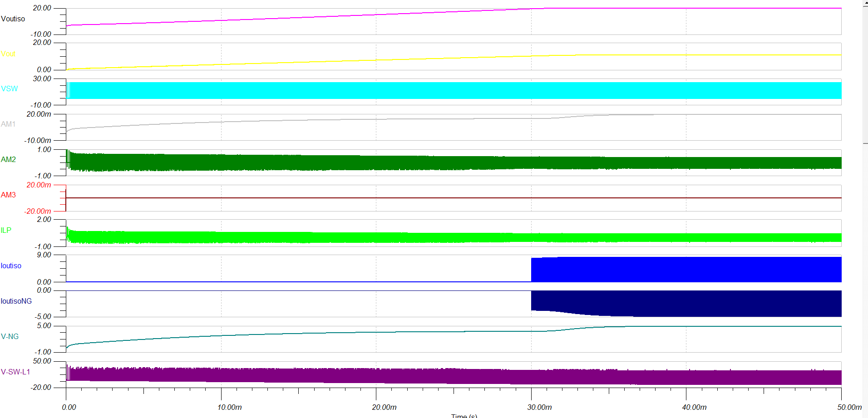
Task: Click the 40.00m time axis label
Action: pyautogui.click(x=695, y=408)
